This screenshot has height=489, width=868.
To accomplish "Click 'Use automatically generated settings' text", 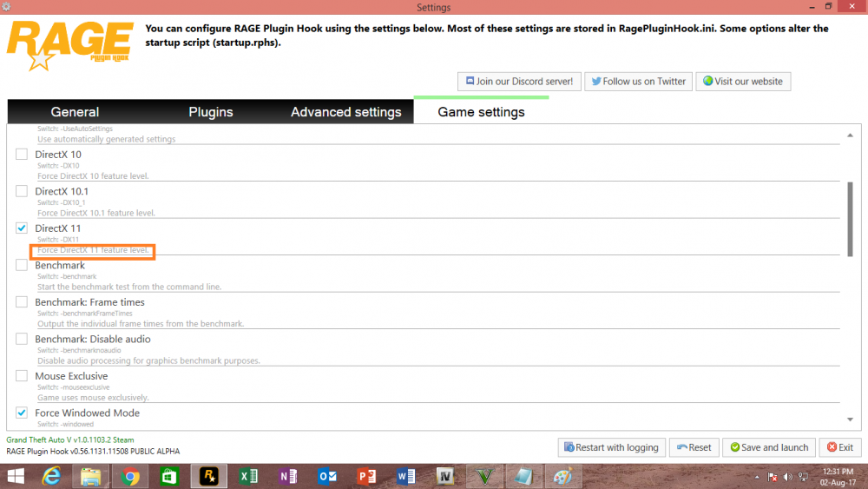I will pos(106,139).
